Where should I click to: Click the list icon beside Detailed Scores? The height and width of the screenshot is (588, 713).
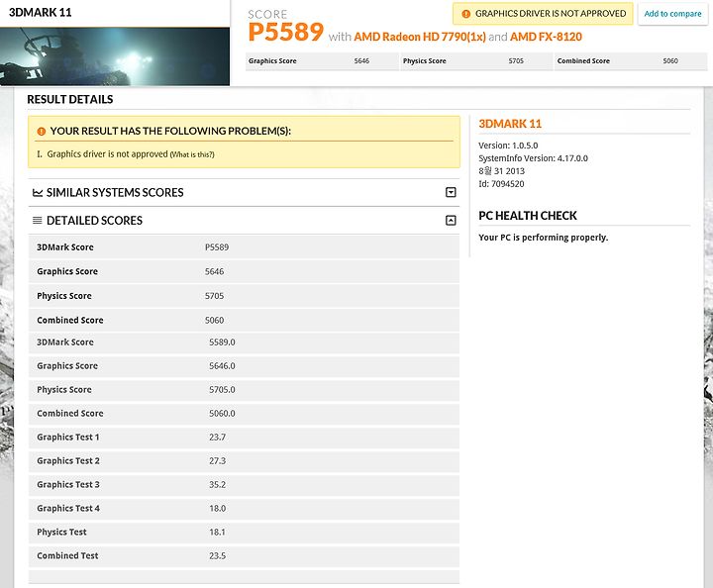(x=38, y=221)
